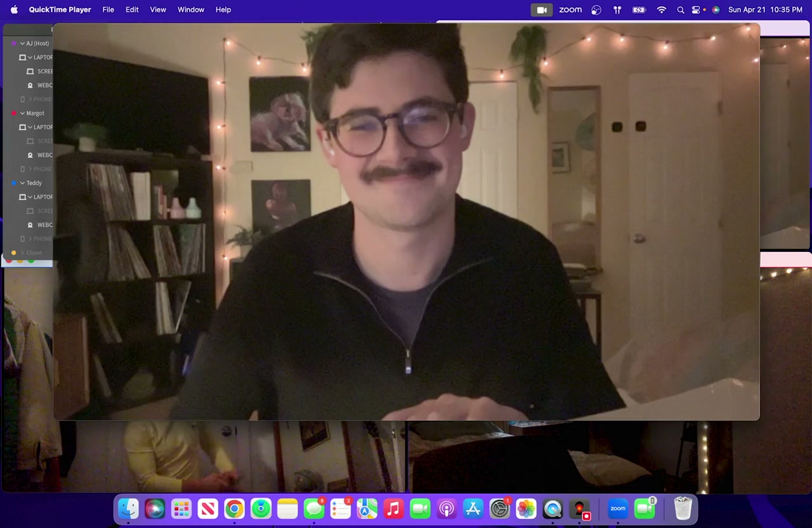812x528 pixels.
Task: Open Spotlight search in menu bar
Action: [681, 10]
